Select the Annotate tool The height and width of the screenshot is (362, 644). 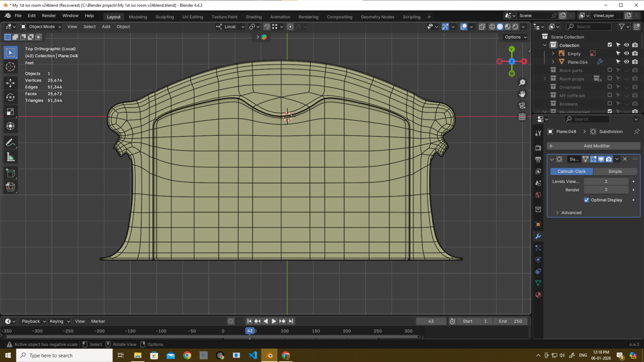[10, 143]
